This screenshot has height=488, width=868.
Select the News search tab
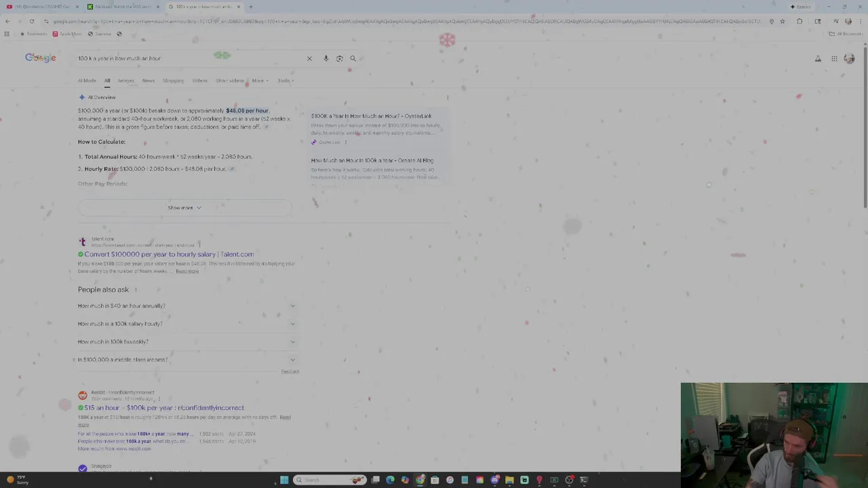pos(148,81)
